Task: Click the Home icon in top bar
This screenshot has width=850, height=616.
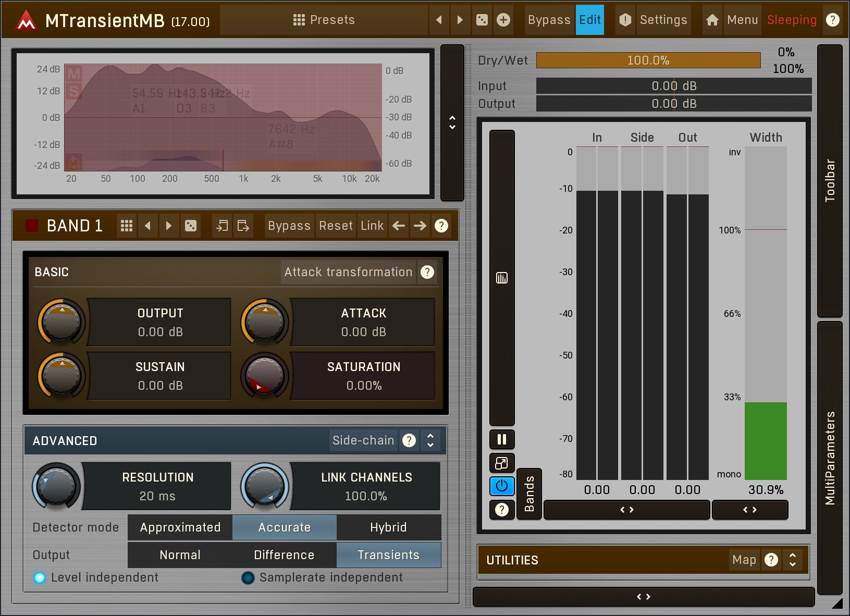Action: point(712,20)
